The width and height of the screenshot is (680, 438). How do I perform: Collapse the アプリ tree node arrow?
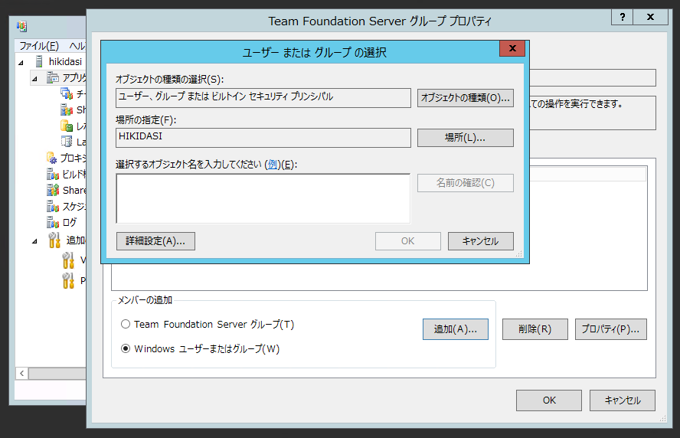pyautogui.click(x=35, y=79)
